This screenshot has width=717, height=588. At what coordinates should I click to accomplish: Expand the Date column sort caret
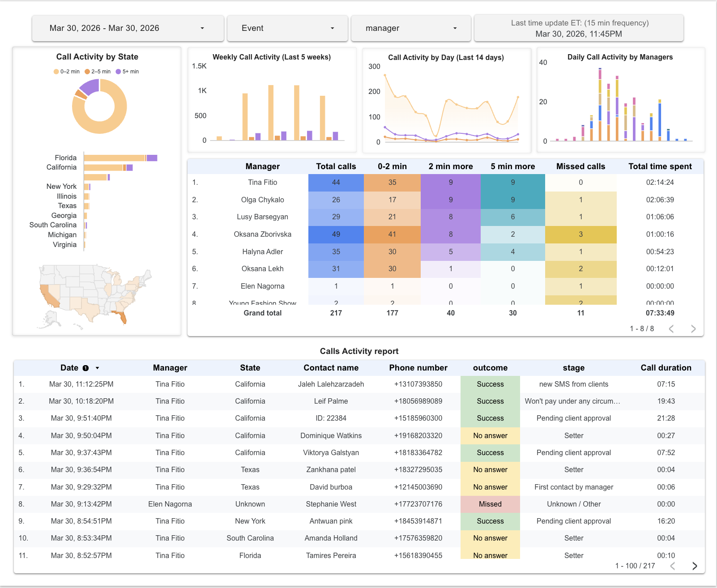pyautogui.click(x=98, y=368)
